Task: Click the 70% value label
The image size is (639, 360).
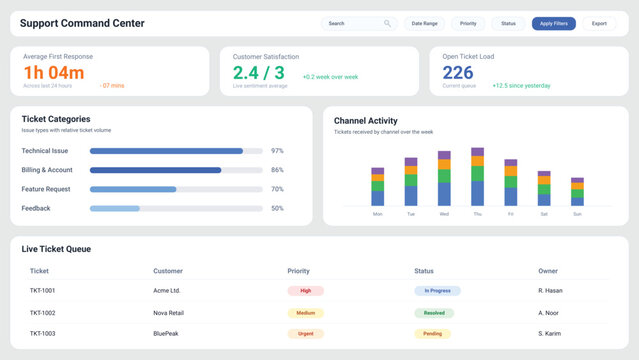Action: (277, 189)
